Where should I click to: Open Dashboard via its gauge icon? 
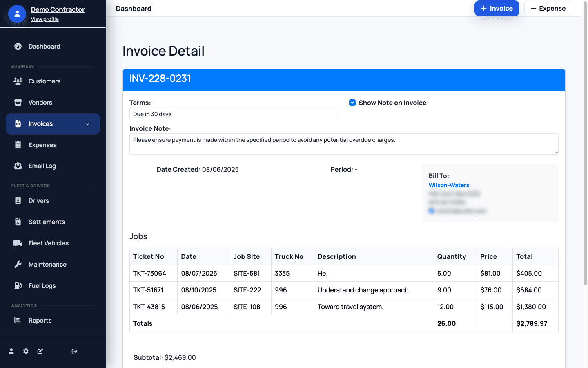click(x=18, y=47)
